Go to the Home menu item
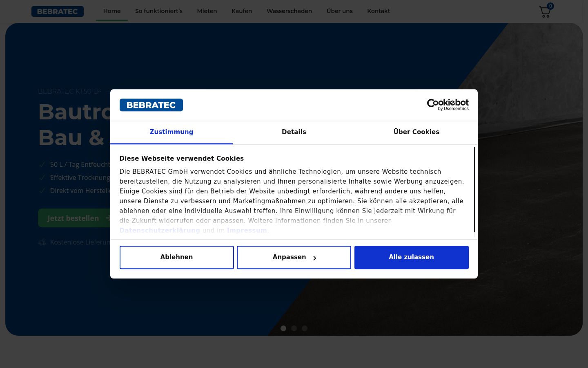588x368 pixels. pos(112,11)
